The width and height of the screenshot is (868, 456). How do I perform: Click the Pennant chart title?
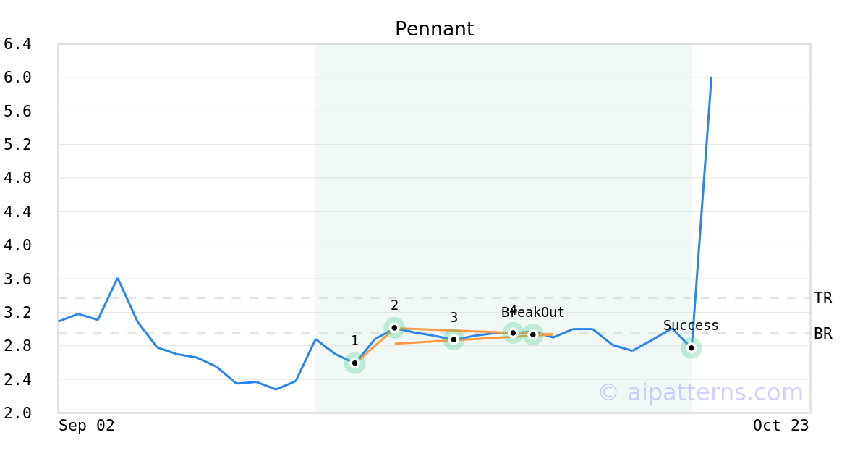point(434,29)
